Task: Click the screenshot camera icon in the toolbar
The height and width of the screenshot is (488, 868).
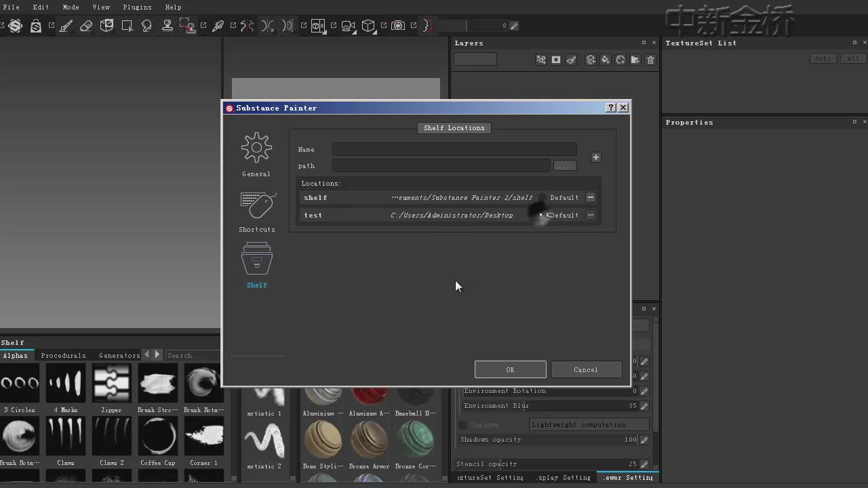Action: click(x=398, y=26)
